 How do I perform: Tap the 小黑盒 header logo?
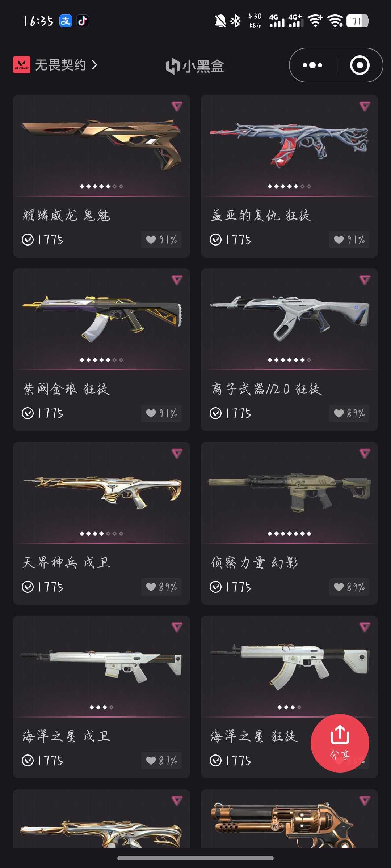195,66
